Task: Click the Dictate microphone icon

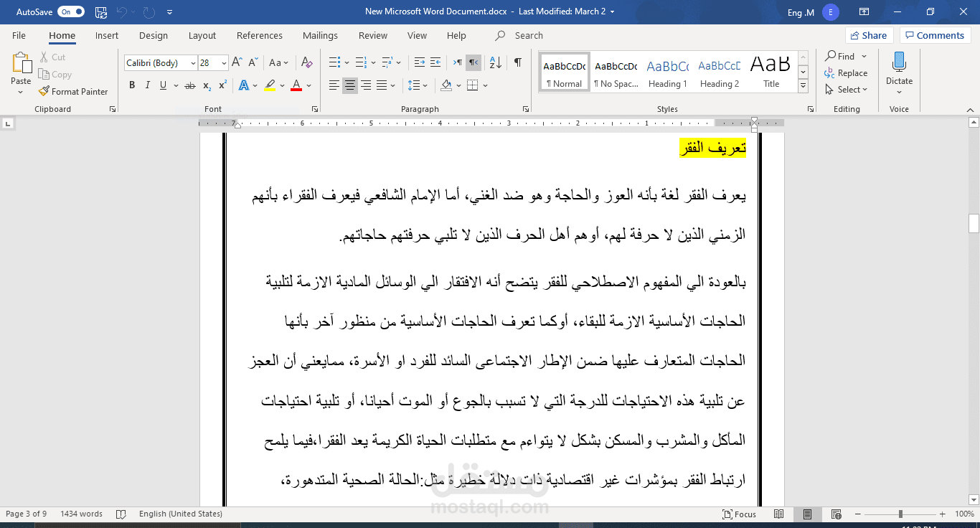Action: coord(899,63)
